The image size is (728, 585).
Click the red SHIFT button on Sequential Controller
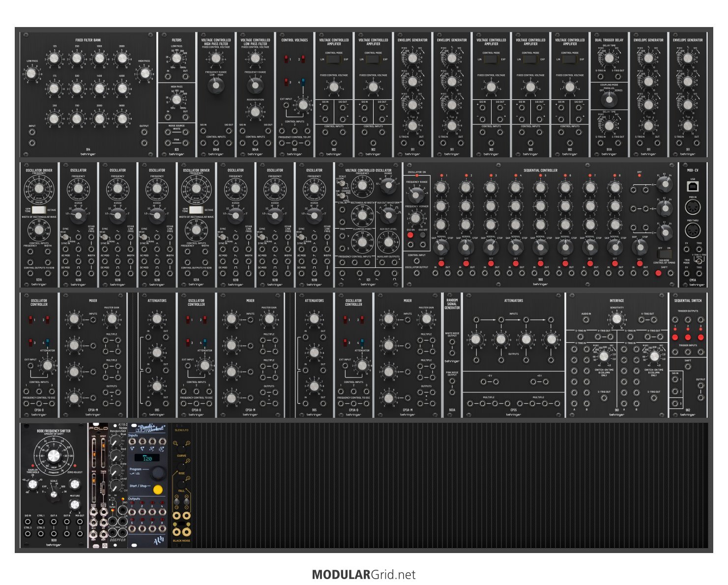point(658,273)
